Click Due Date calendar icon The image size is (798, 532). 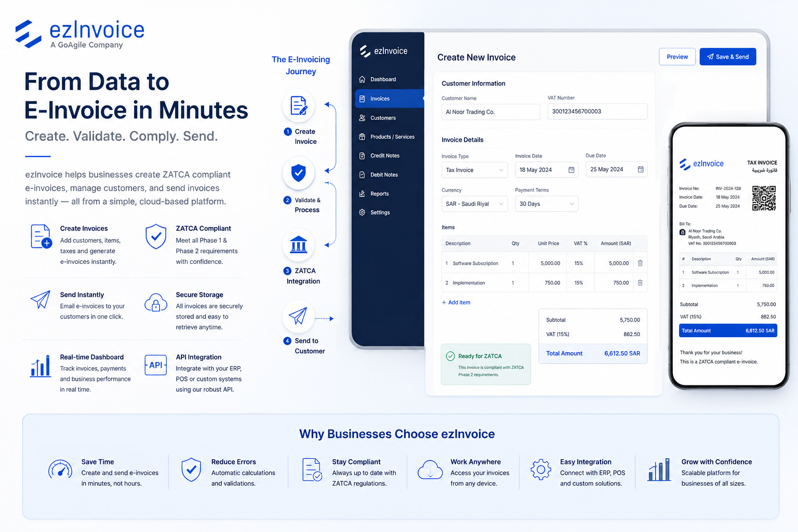(641, 169)
